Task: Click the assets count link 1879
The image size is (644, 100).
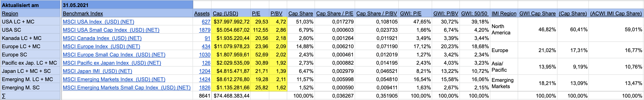Action: 205,30
